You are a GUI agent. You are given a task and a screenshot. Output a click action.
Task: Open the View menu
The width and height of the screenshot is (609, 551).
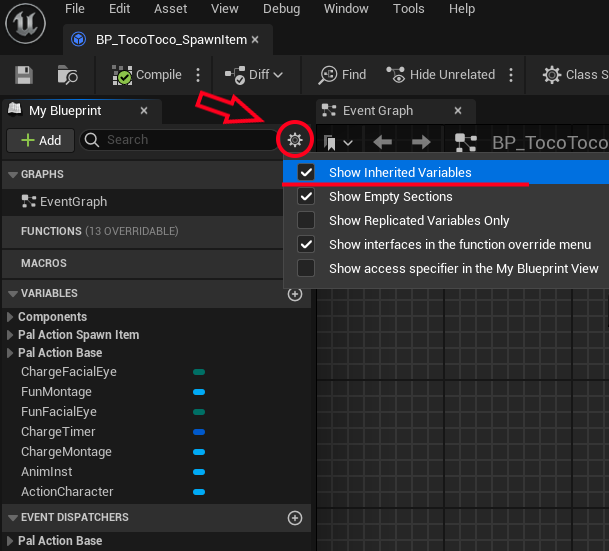coord(224,9)
